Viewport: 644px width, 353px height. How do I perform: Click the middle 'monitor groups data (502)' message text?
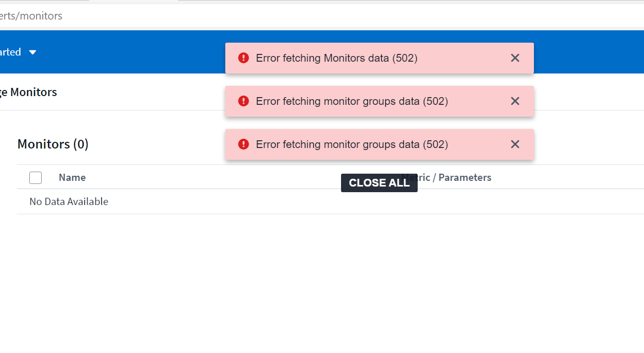point(352,101)
